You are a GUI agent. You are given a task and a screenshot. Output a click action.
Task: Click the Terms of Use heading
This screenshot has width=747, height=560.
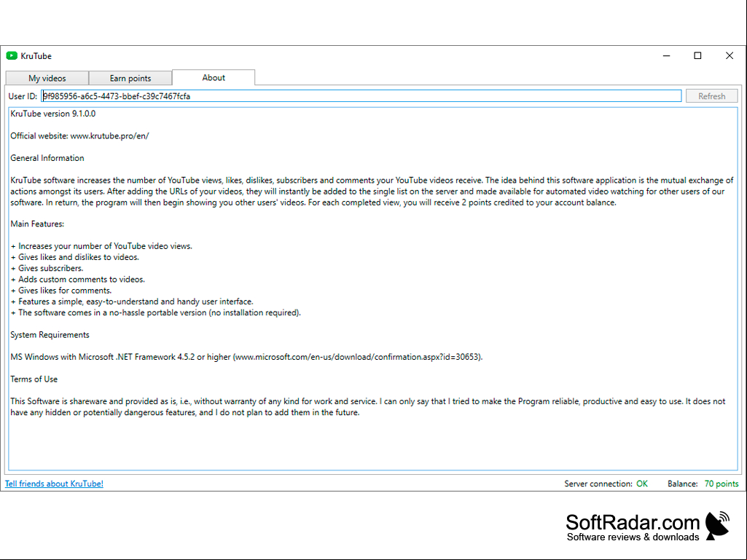(34, 379)
